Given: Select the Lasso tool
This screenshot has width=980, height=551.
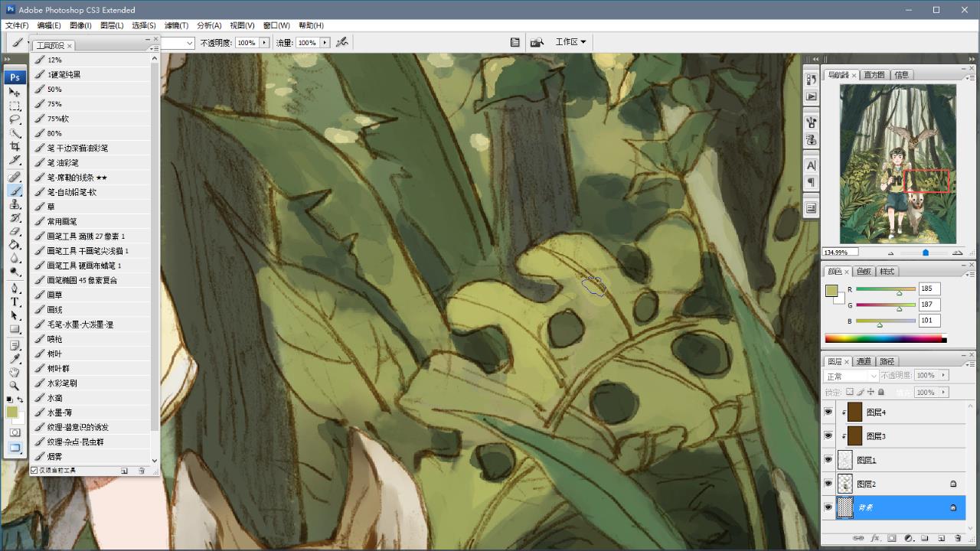Looking at the screenshot, I should (15, 120).
